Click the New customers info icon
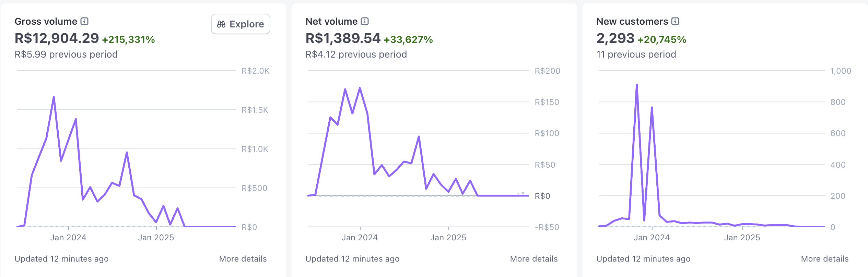This screenshot has height=277, width=868. [675, 21]
